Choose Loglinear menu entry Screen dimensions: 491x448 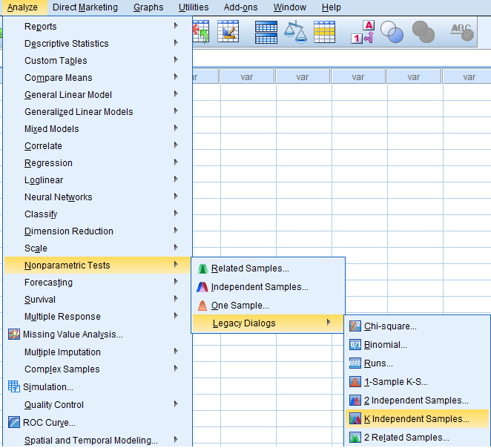click(98, 180)
